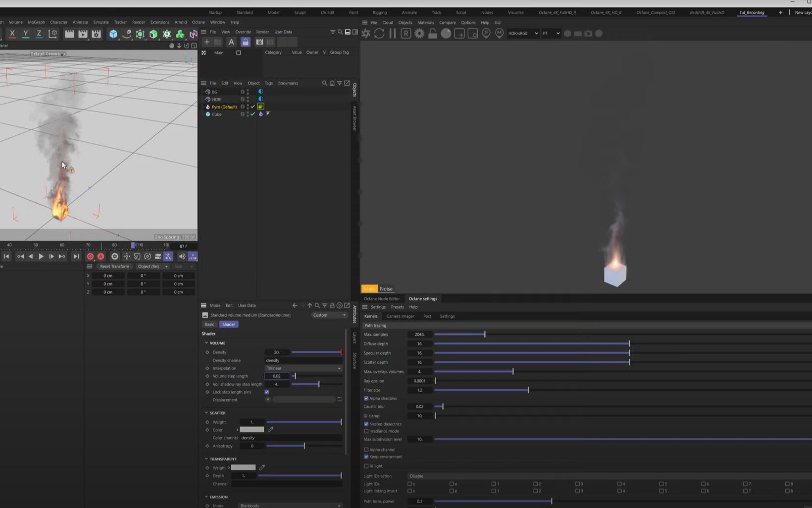812x508 pixels.
Task: Restart the Octane render with the refresh icon
Action: (379, 33)
